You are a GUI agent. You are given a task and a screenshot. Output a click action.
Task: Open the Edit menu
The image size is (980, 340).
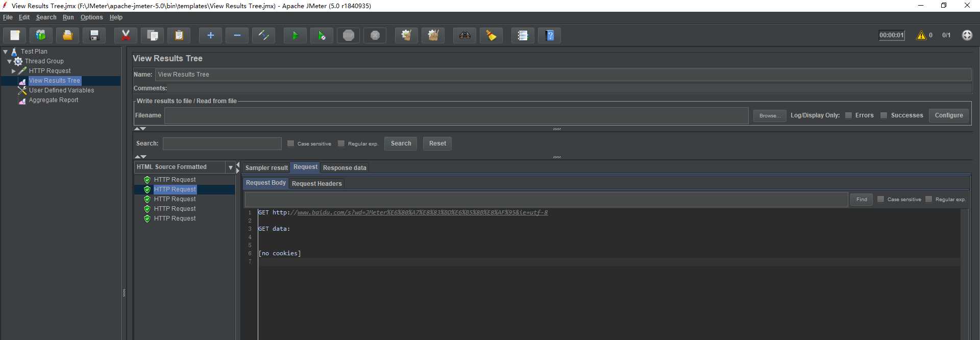click(24, 17)
